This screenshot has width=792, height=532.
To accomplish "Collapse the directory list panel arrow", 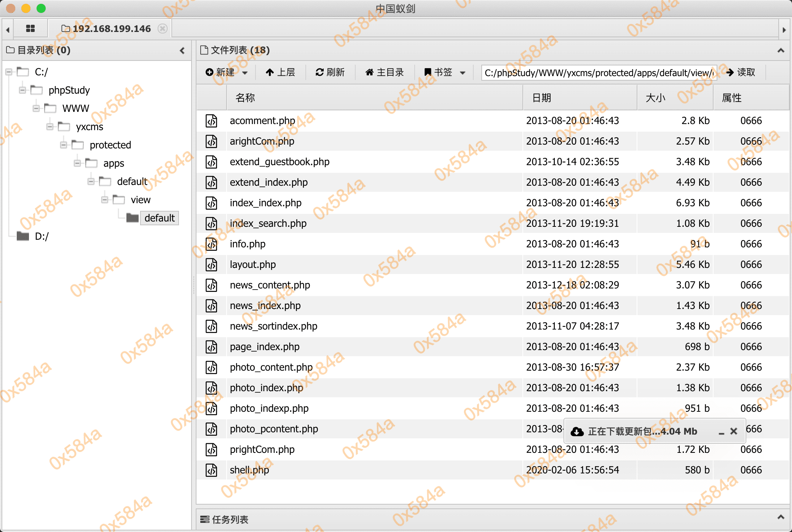I will [182, 50].
